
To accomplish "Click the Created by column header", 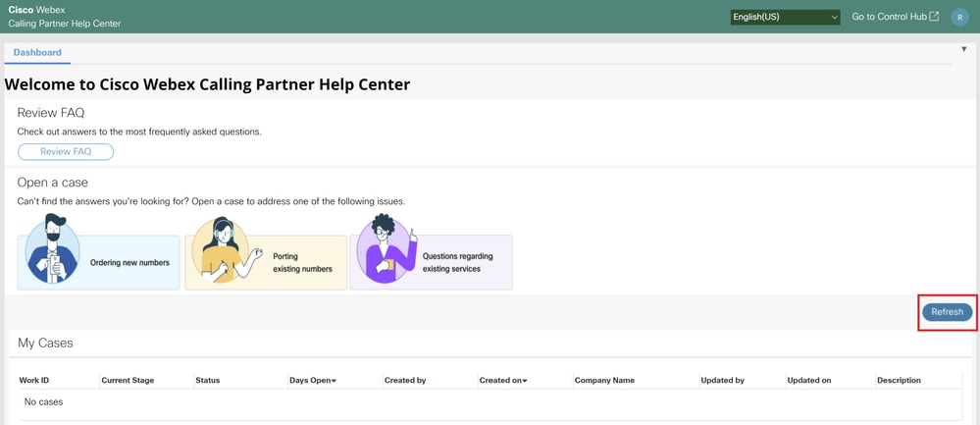I will click(x=405, y=380).
